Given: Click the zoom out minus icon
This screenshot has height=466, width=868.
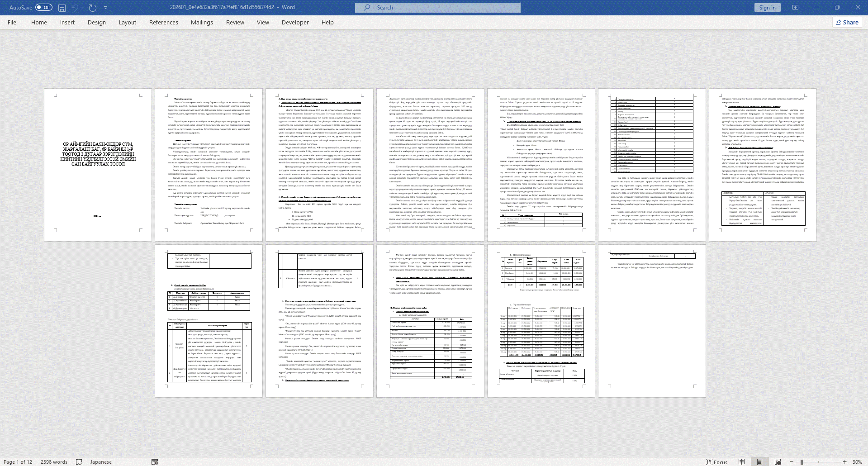Looking at the screenshot, I should click(x=791, y=462).
